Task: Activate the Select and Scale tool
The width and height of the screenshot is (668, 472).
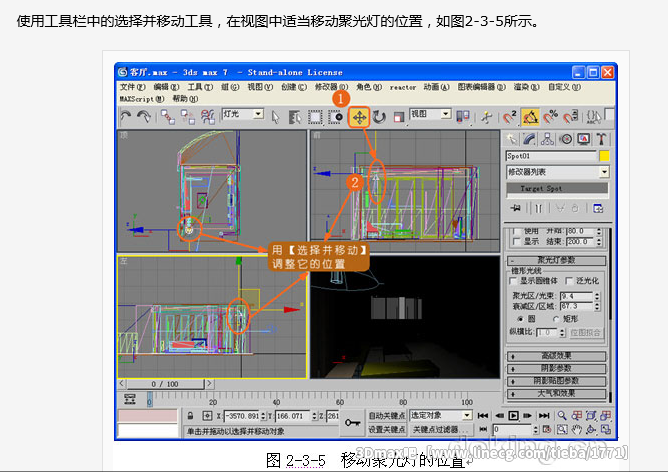Action: click(398, 117)
